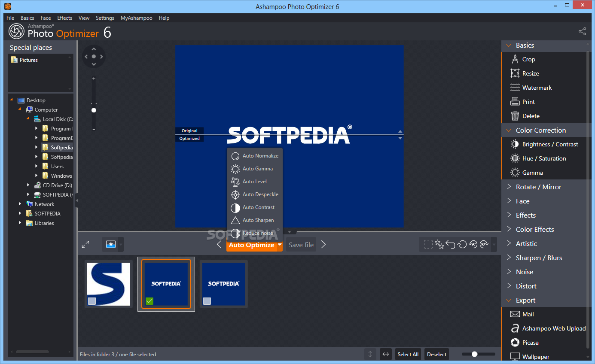Click the horizontal split arrows icon
The image size is (595, 364).
385,354
